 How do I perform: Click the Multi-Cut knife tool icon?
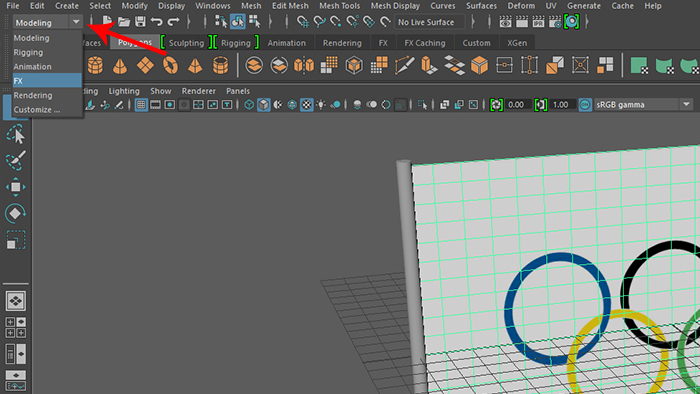pos(404,66)
